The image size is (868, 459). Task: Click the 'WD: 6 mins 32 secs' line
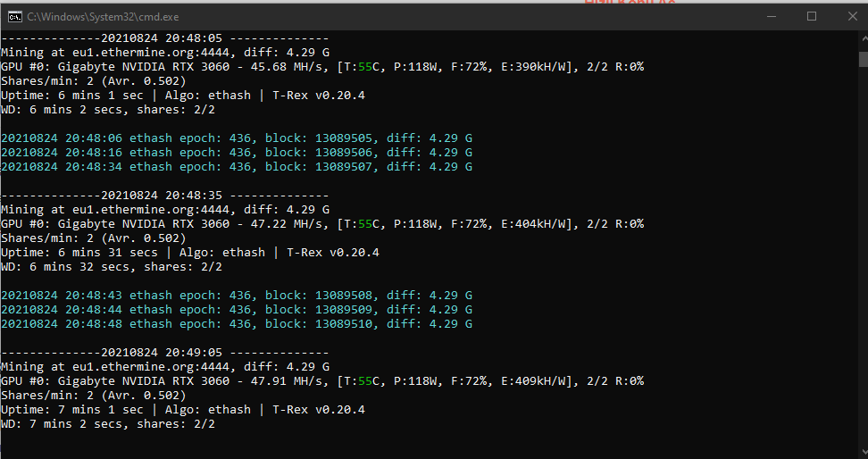click(112, 267)
